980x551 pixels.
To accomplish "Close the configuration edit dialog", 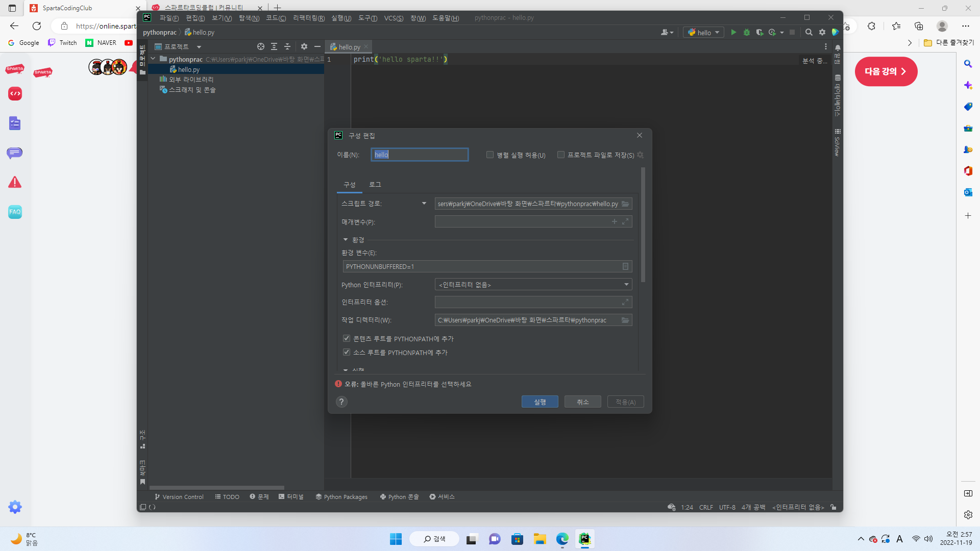I will [x=640, y=135].
